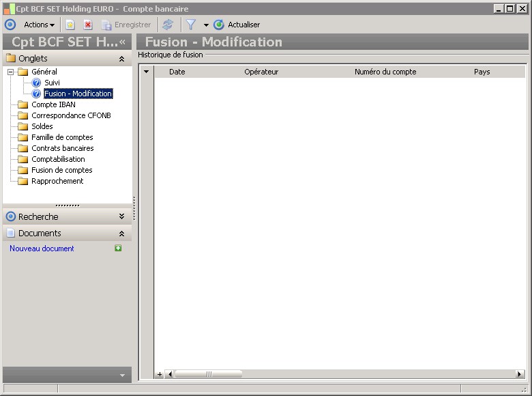532x396 pixels.
Task: Open the Famille de comptes folder
Action: [x=62, y=137]
